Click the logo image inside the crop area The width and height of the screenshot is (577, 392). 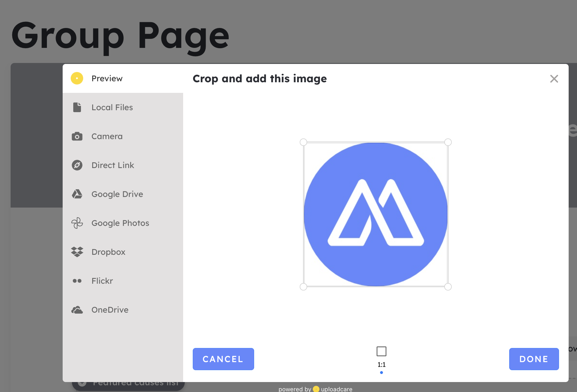376,214
